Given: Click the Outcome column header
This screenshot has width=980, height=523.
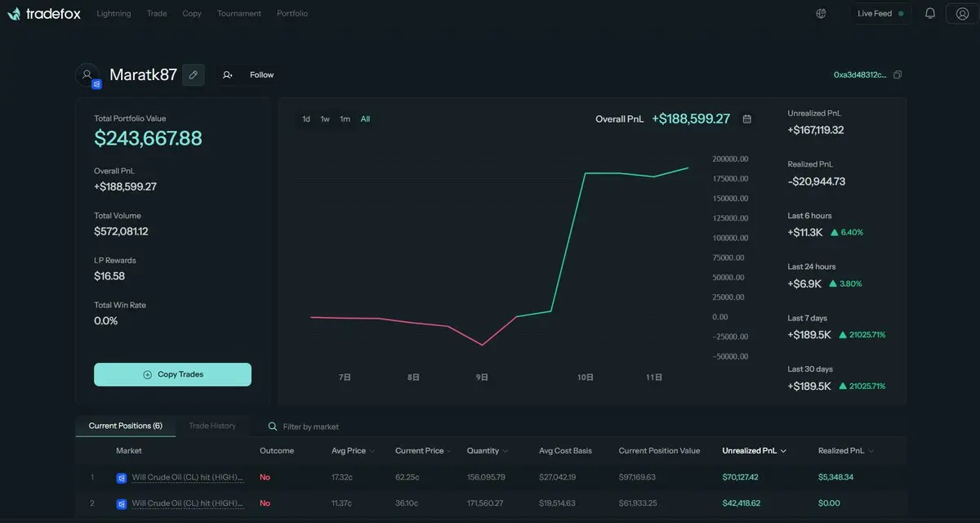Looking at the screenshot, I should pyautogui.click(x=277, y=451).
